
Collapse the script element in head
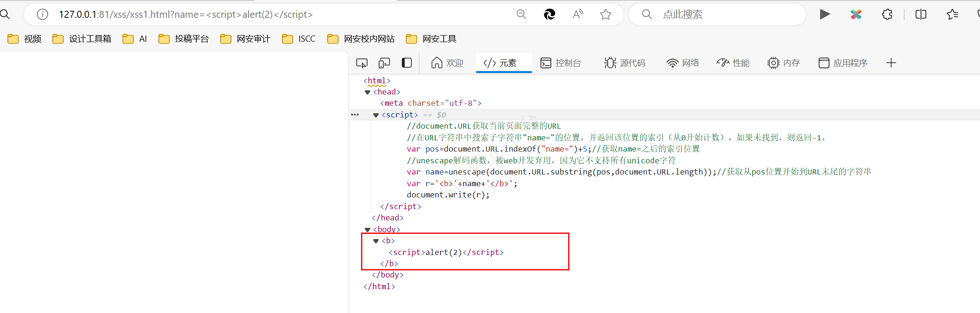tap(376, 115)
